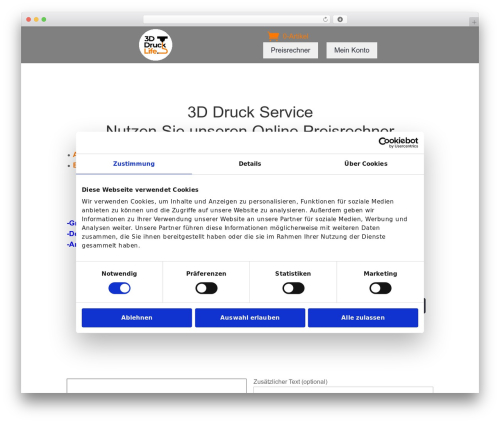Close the window with red button
The width and height of the screenshot is (500, 423).
pyautogui.click(x=29, y=20)
